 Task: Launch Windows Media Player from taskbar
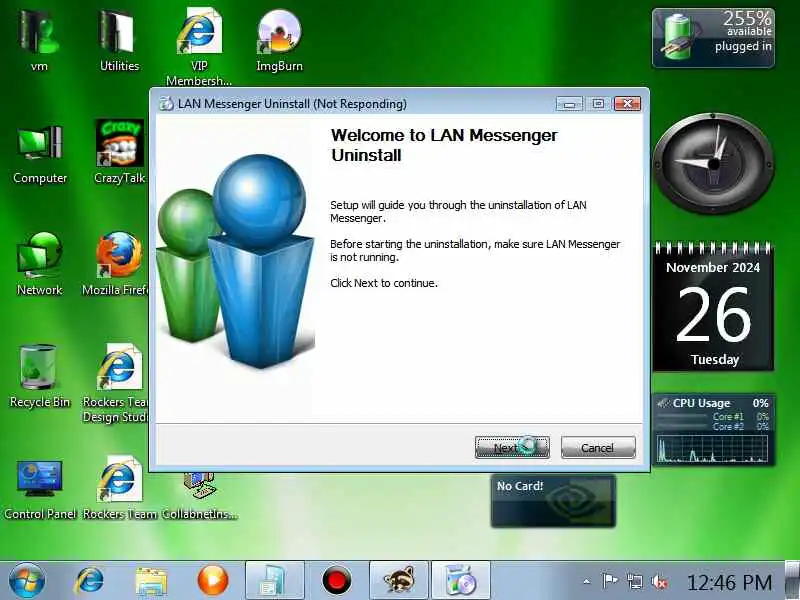click(x=213, y=581)
